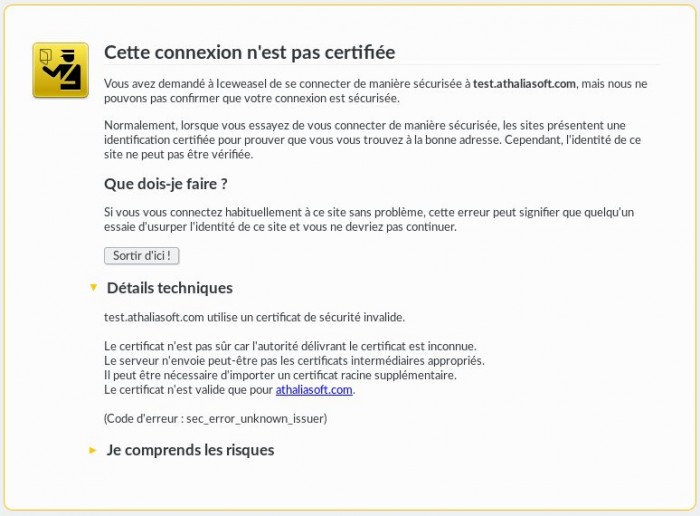Click the line mentioning "certificats intermédiaires appropriés"
Image resolution: width=700 pixels, height=516 pixels.
pyautogui.click(x=294, y=361)
